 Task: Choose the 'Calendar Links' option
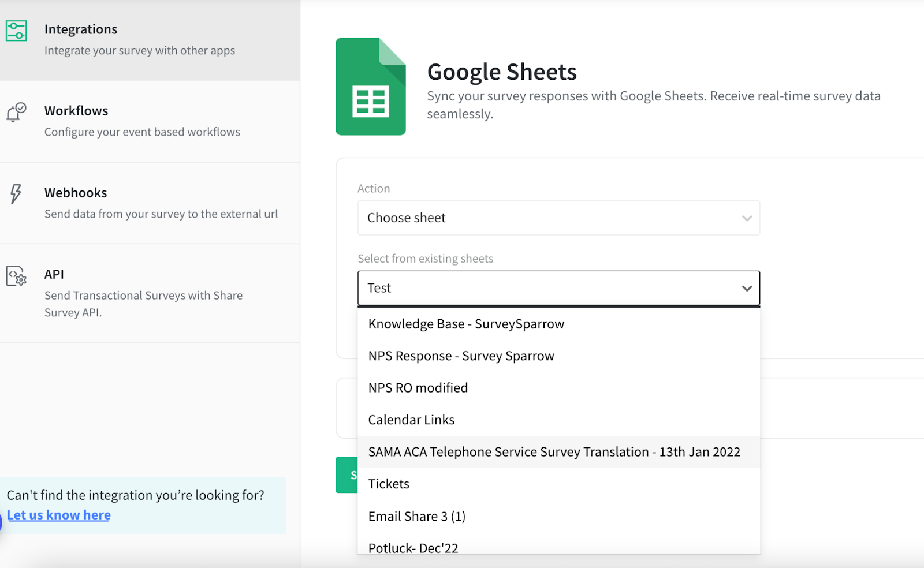558,420
